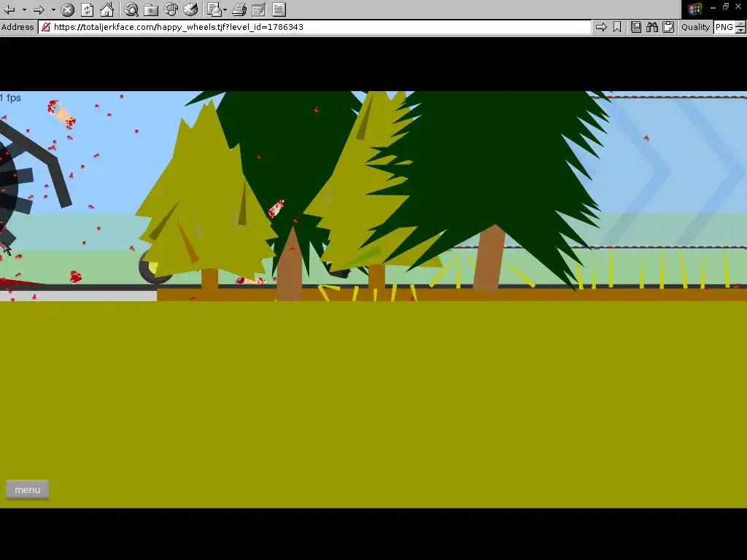Click the Edit page icon

point(259,9)
